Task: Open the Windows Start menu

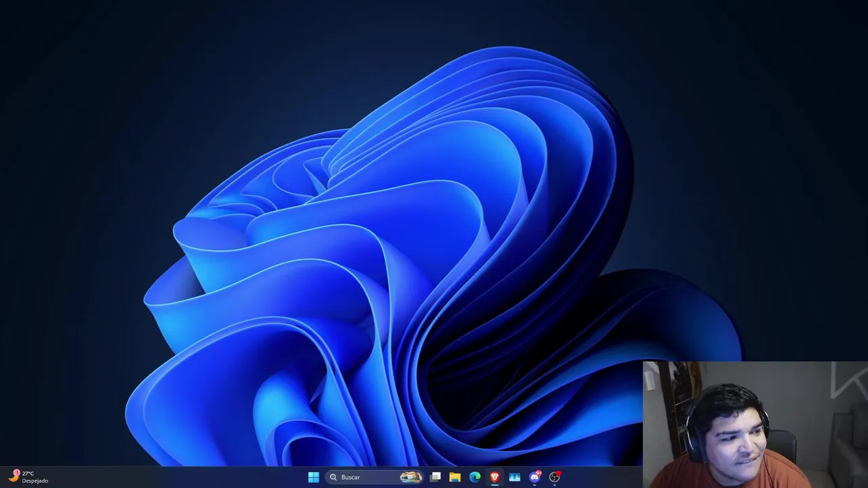Action: 313,477
